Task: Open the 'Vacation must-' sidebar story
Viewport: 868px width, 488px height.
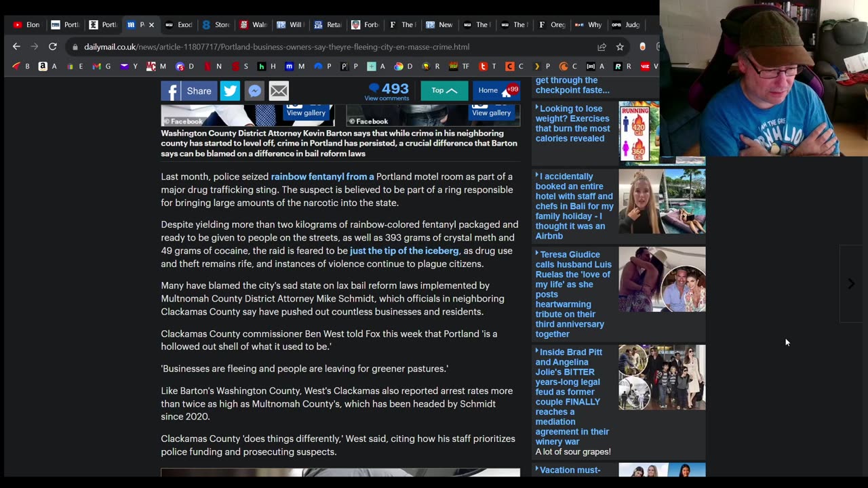Action: click(x=569, y=470)
